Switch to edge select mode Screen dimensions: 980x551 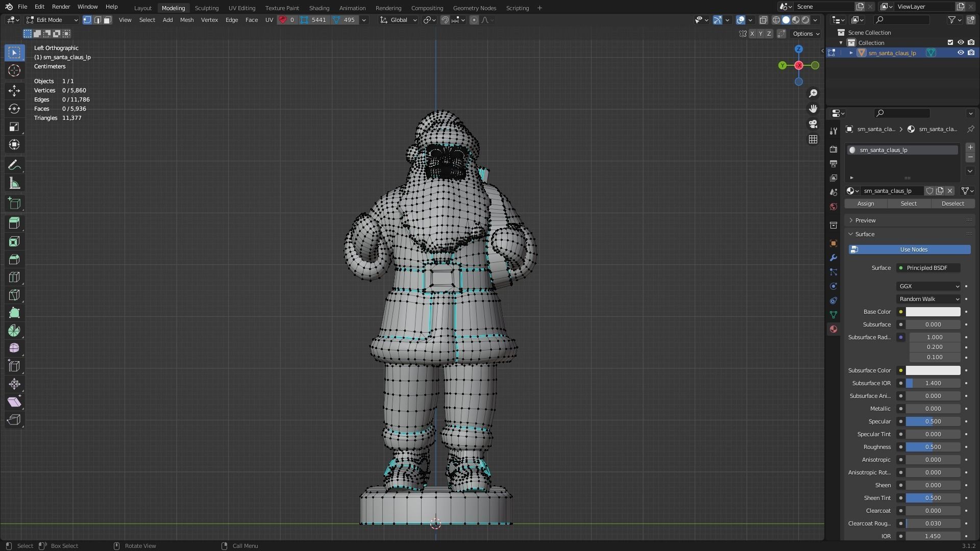[97, 20]
